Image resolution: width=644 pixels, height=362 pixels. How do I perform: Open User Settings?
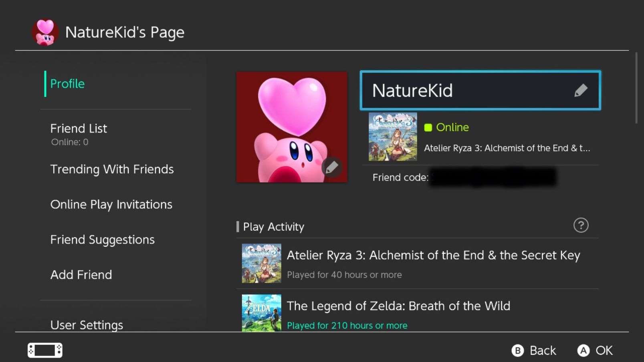pos(87,325)
